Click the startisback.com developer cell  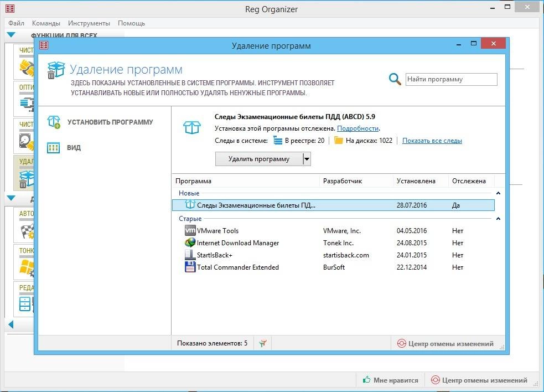[x=346, y=255]
